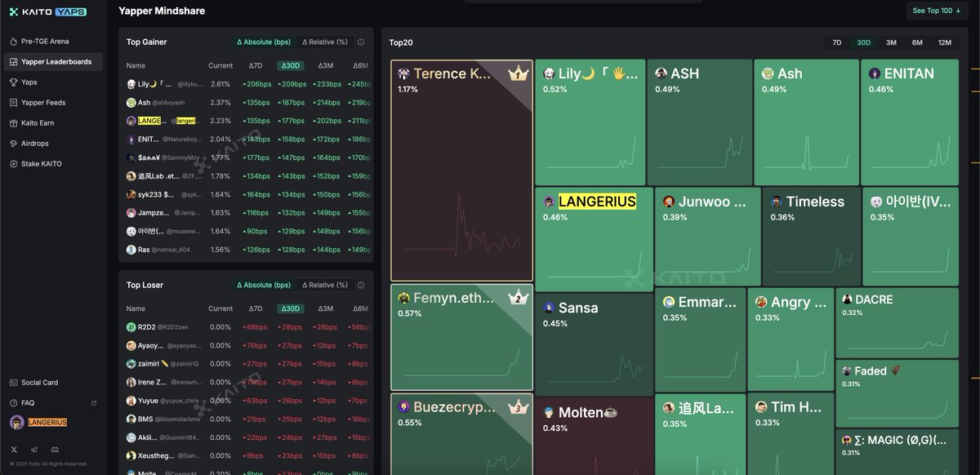Click the Top Gainer info icon
The height and width of the screenshot is (475, 980).
click(x=361, y=42)
